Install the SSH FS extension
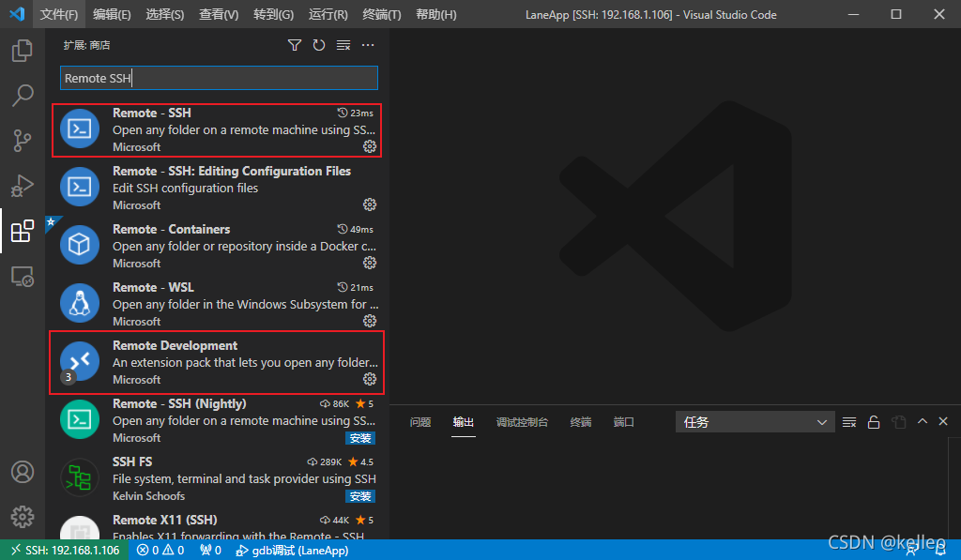Image resolution: width=961 pixels, height=560 pixels. point(360,496)
